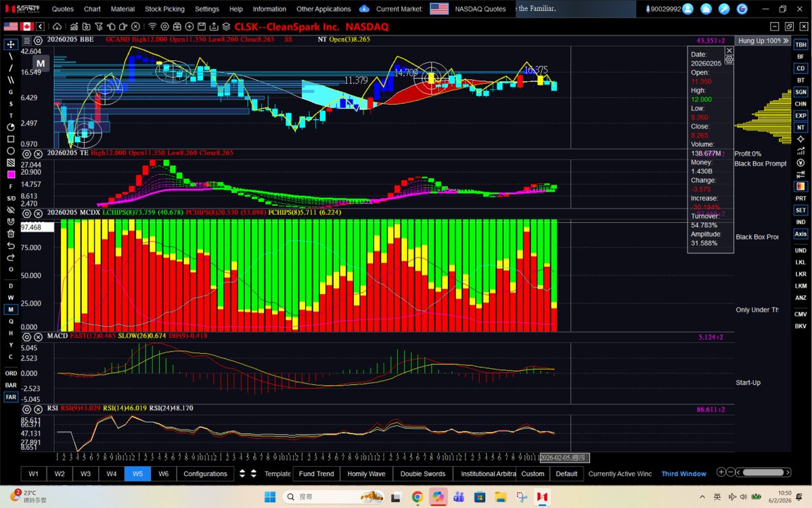Image resolution: width=812 pixels, height=508 pixels.
Task: Click the SET button in right sidebar
Action: point(800,210)
